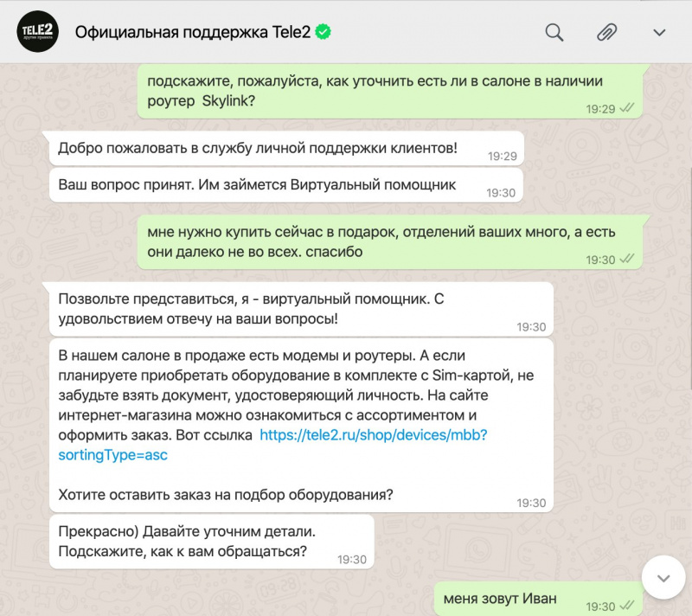The height and width of the screenshot is (616, 692).
Task: Click double checkmarks on 'мне нужно купить' message
Action: pos(626,259)
